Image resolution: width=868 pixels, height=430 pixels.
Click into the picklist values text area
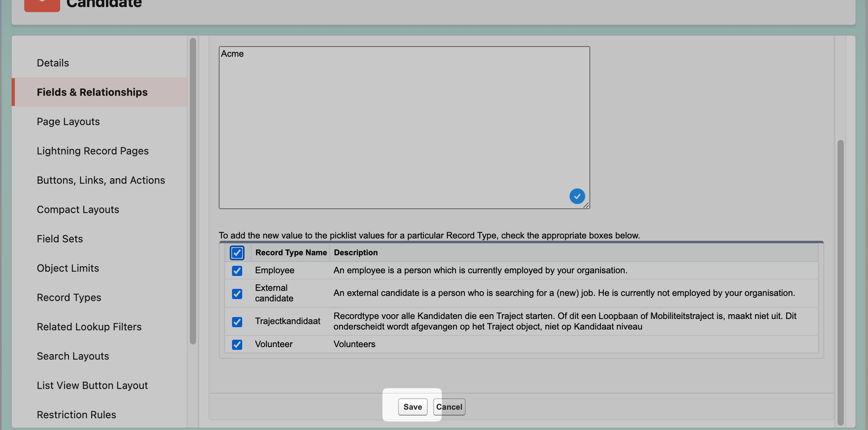pyautogui.click(x=404, y=127)
